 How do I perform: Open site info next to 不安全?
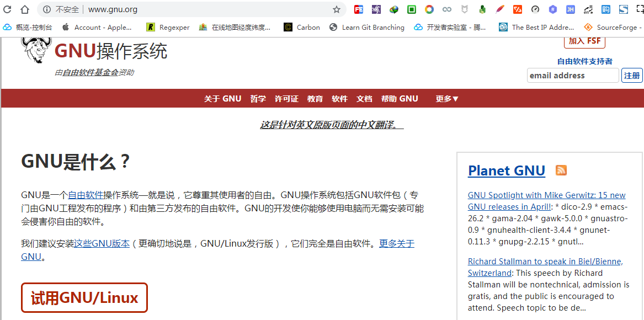pos(47,9)
